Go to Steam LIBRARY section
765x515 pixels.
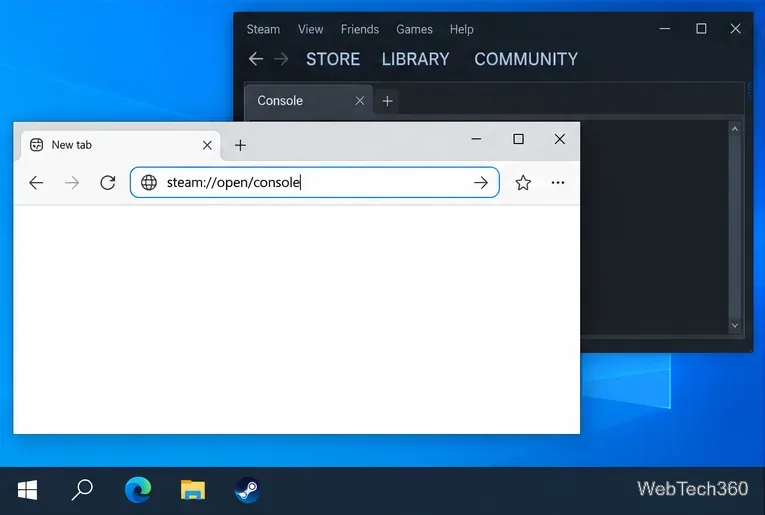(415, 59)
